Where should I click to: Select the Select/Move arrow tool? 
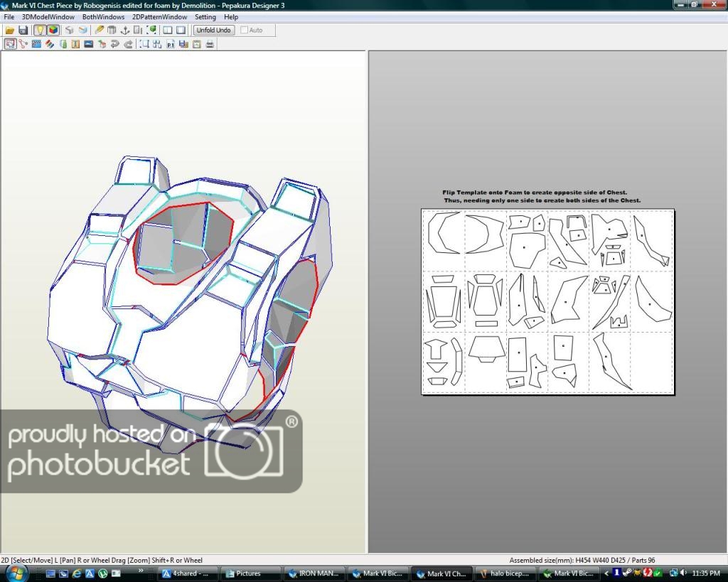tap(10, 44)
